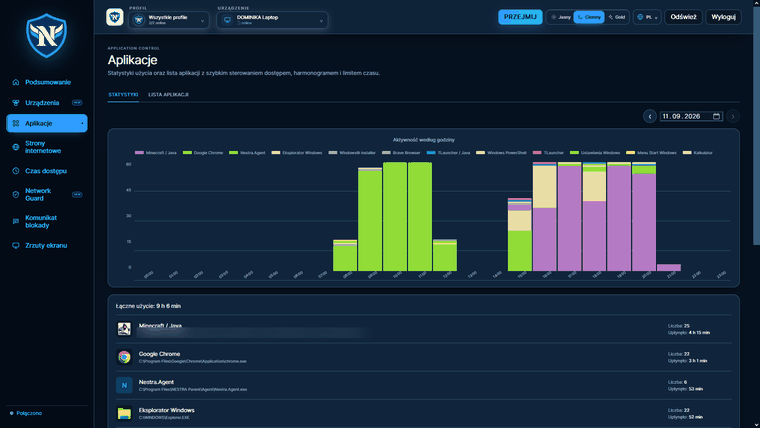760x428 pixels.
Task: Click the Zrzuty ekranu monitor icon
Action: click(16, 245)
